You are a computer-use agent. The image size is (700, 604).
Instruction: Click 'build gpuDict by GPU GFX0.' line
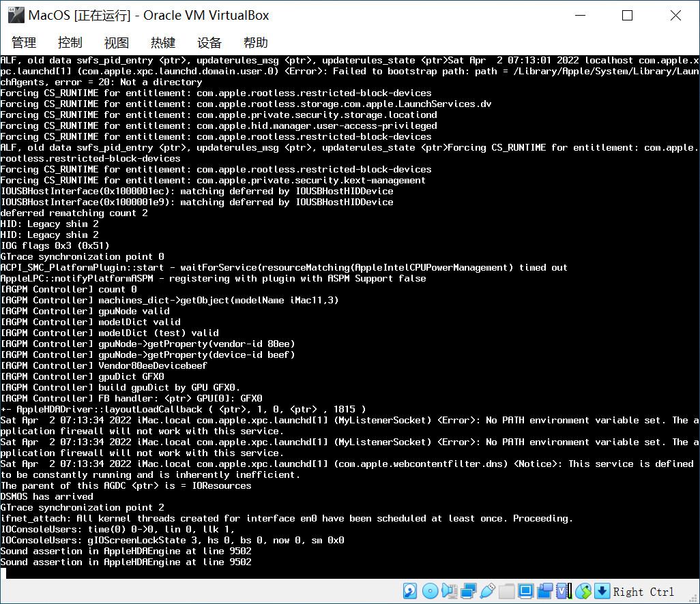point(121,387)
